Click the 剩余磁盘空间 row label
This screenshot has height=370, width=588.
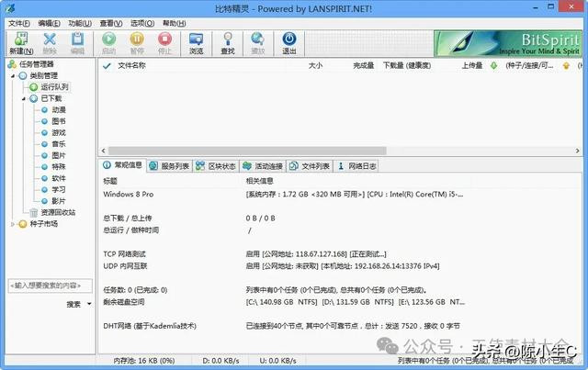pos(124,302)
